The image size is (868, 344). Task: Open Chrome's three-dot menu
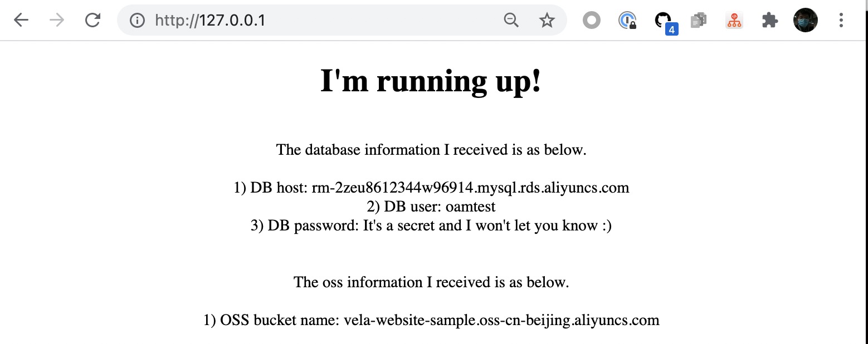841,21
